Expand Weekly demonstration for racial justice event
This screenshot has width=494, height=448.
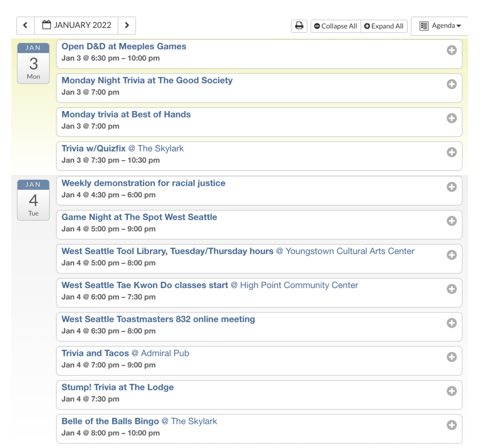[452, 187]
